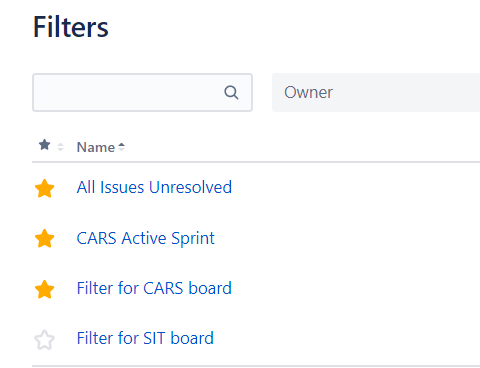The height and width of the screenshot is (368, 480).
Task: Open the Filter for CARS board link
Action: (154, 288)
